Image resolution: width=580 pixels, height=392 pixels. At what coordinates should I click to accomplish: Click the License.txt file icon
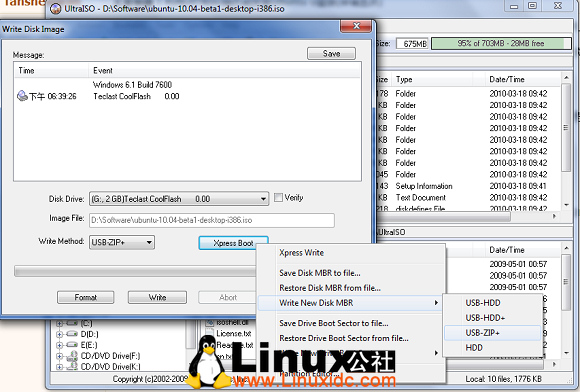point(210,333)
